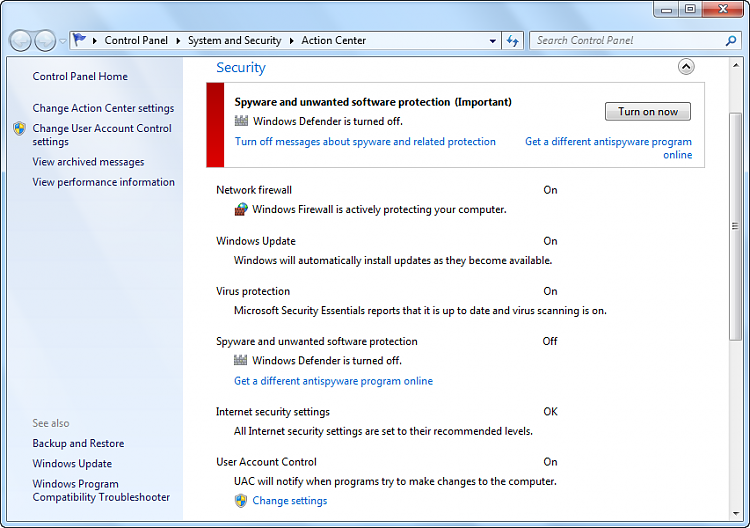Open the recent pages dropdown beside Forward

pos(63,41)
